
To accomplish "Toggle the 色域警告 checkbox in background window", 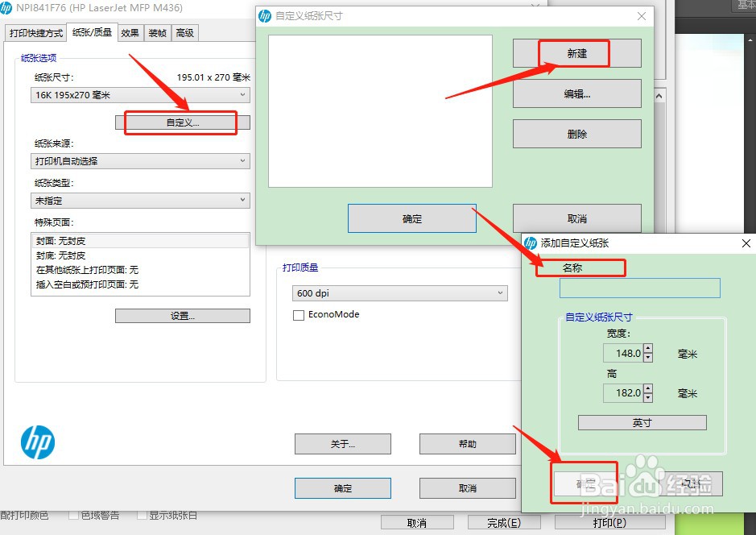I will tap(73, 515).
